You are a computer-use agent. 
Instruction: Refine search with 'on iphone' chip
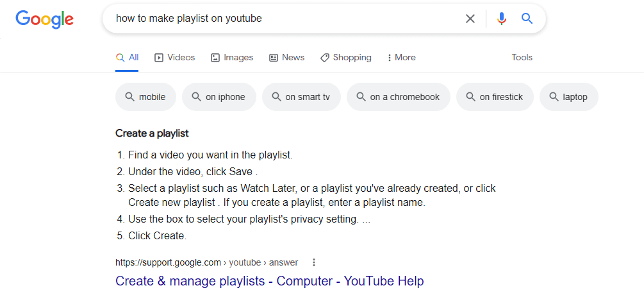pos(219,97)
